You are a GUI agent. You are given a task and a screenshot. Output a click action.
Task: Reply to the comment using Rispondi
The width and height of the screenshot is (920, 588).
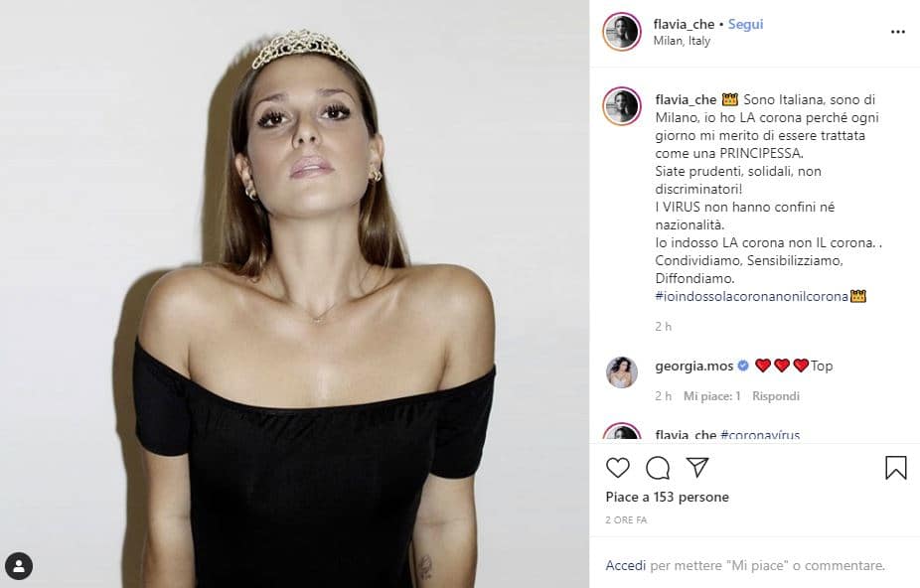(x=774, y=395)
